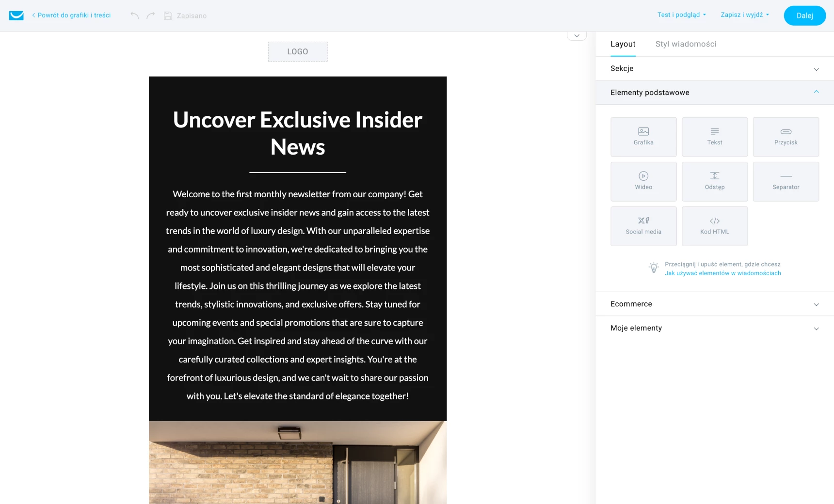Viewport: 834px width, 504px height.
Task: Pick the Tekst element tile
Action: (714, 137)
